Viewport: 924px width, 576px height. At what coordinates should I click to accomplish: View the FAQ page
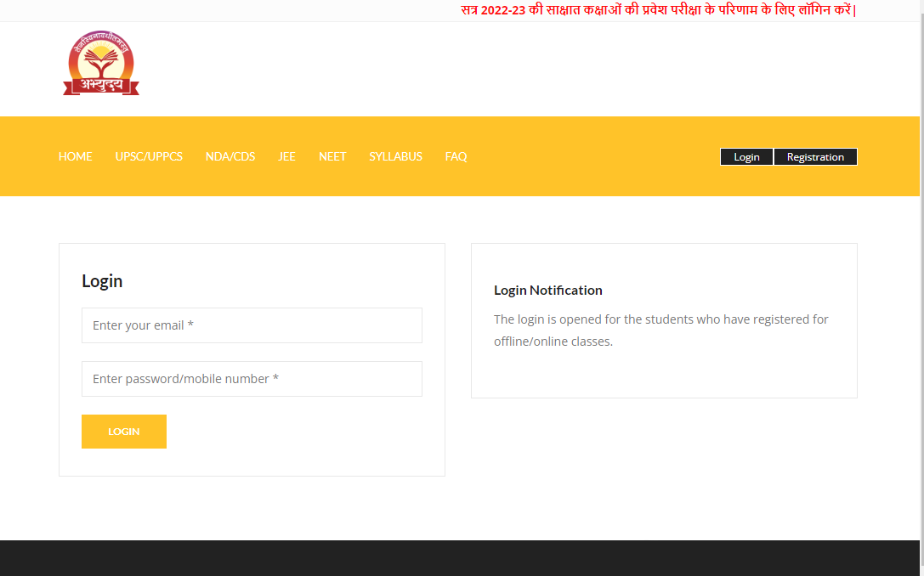[x=456, y=156]
